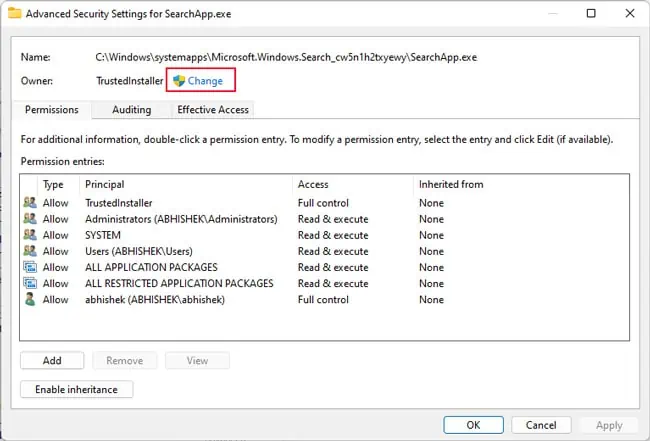Click the SearchApp.exe file path text
The height and width of the screenshot is (441, 650).
286,57
